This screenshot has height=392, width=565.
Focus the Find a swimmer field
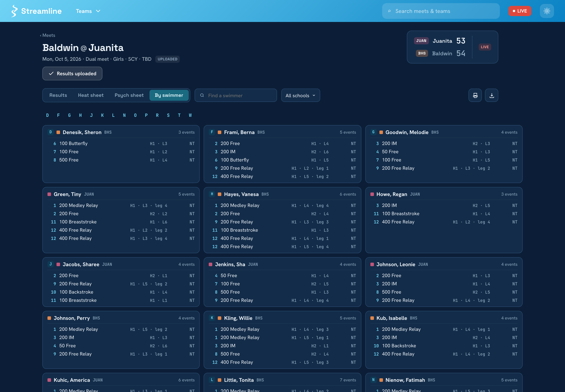tap(236, 95)
